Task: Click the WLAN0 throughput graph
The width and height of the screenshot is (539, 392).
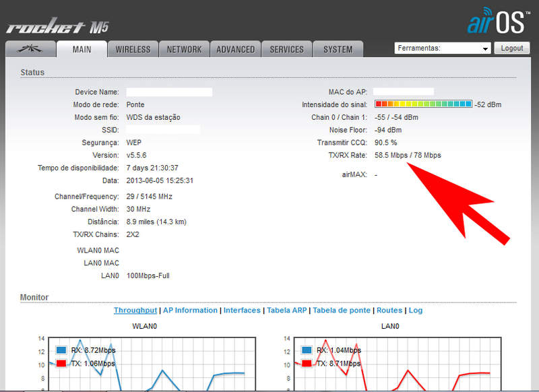Action: [x=152, y=364]
